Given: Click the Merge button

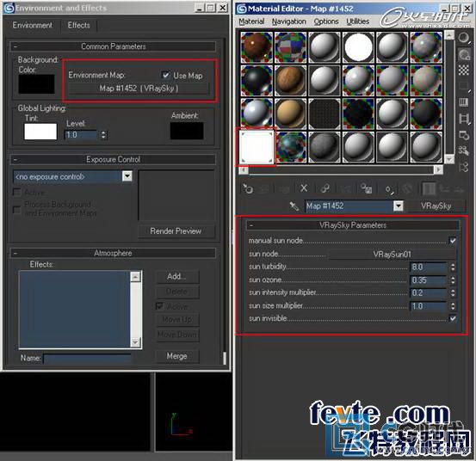Looking at the screenshot, I should pyautogui.click(x=177, y=356).
